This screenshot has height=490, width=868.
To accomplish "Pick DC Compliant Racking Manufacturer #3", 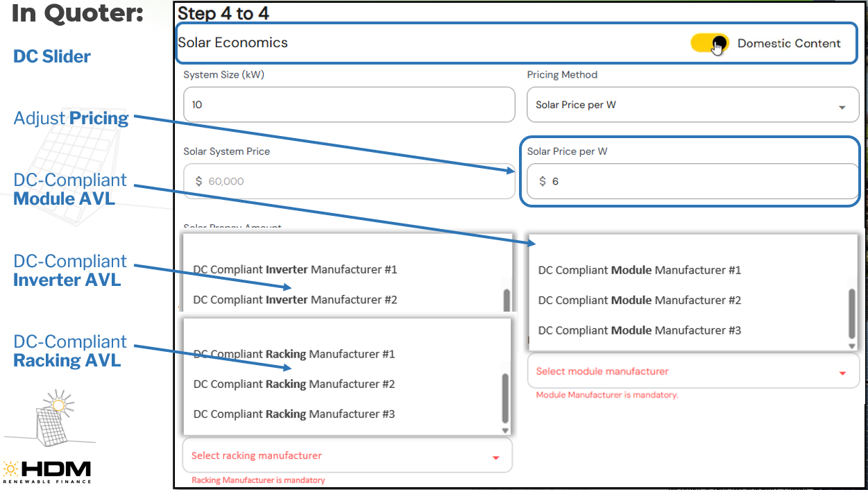I will click(x=294, y=414).
